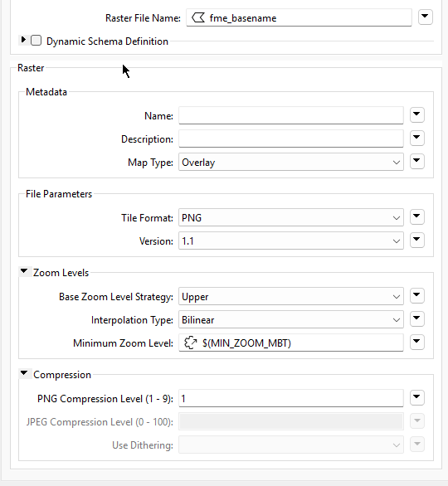Click the Metadata Name input field
Screen dimensions: 448x486
click(291, 115)
